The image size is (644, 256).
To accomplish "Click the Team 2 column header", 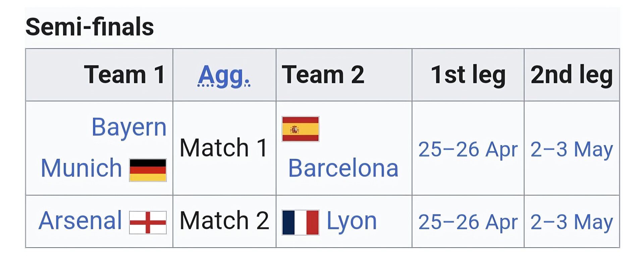I will tap(323, 75).
